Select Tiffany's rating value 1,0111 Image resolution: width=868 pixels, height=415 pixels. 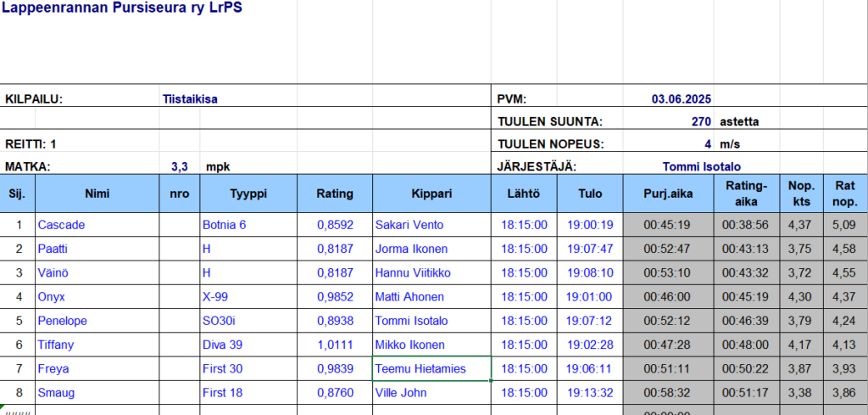pos(335,345)
